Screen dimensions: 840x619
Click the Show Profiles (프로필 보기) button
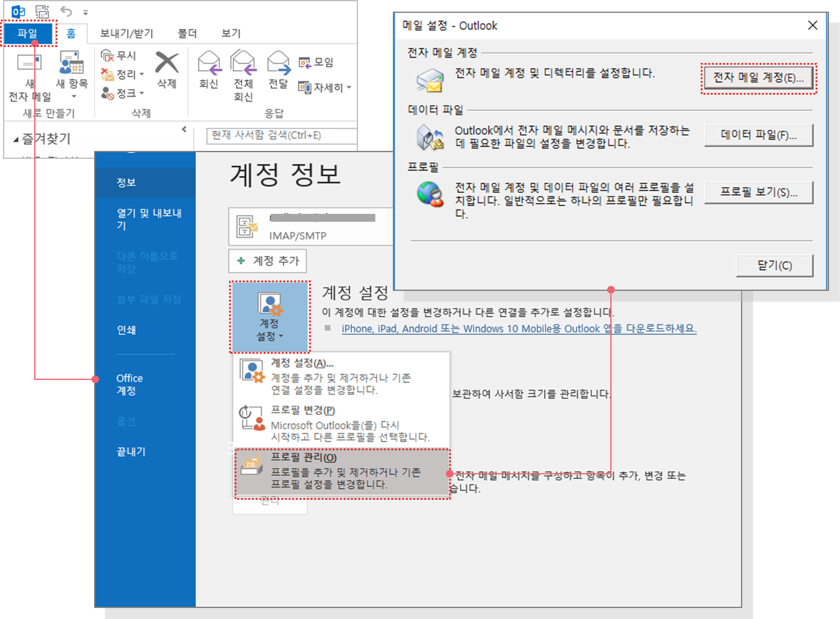click(x=758, y=192)
